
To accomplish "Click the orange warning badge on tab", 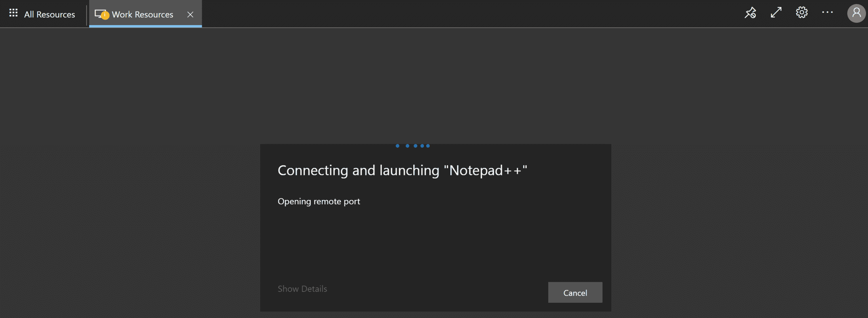I will pyautogui.click(x=105, y=15).
